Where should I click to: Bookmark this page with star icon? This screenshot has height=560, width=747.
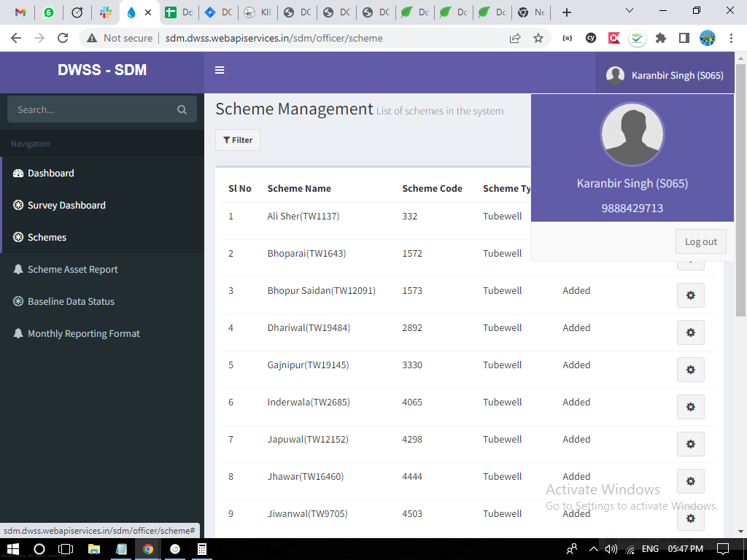coord(538,38)
